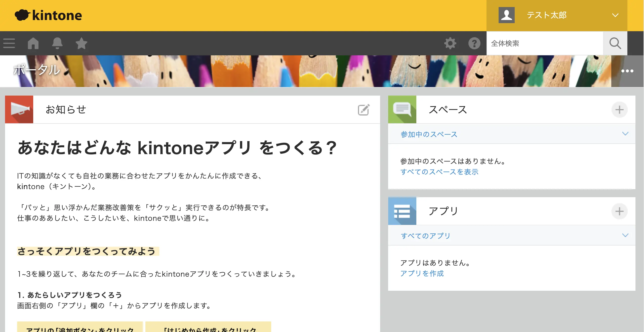The image size is (644, 332).
Task: Open bookmarks star icon
Action: pos(81,43)
